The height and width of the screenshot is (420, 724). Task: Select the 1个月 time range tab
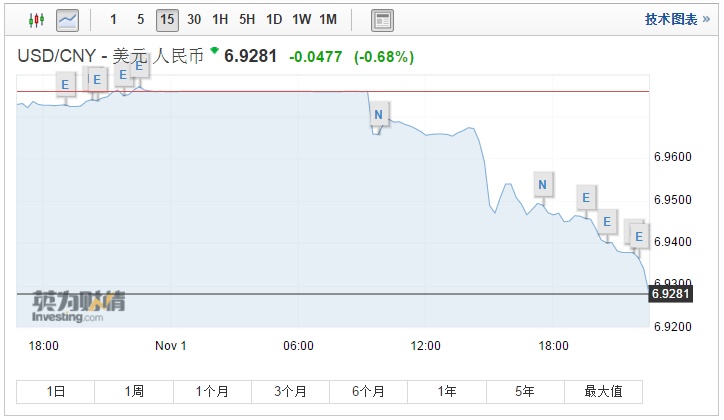click(x=212, y=391)
